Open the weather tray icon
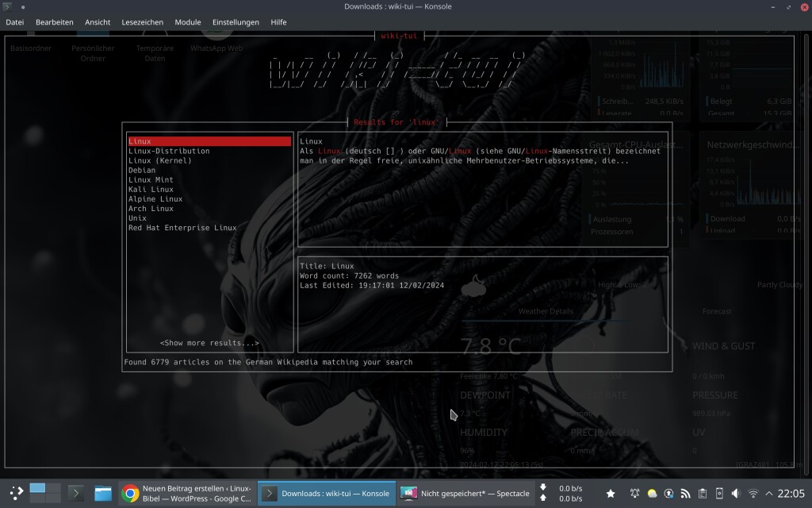812x508 pixels. pyautogui.click(x=652, y=494)
